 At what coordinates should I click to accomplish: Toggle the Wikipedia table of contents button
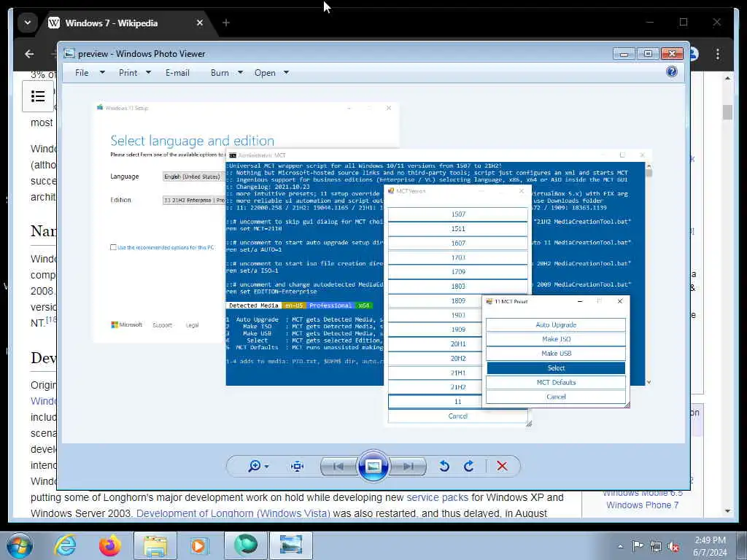tap(38, 96)
